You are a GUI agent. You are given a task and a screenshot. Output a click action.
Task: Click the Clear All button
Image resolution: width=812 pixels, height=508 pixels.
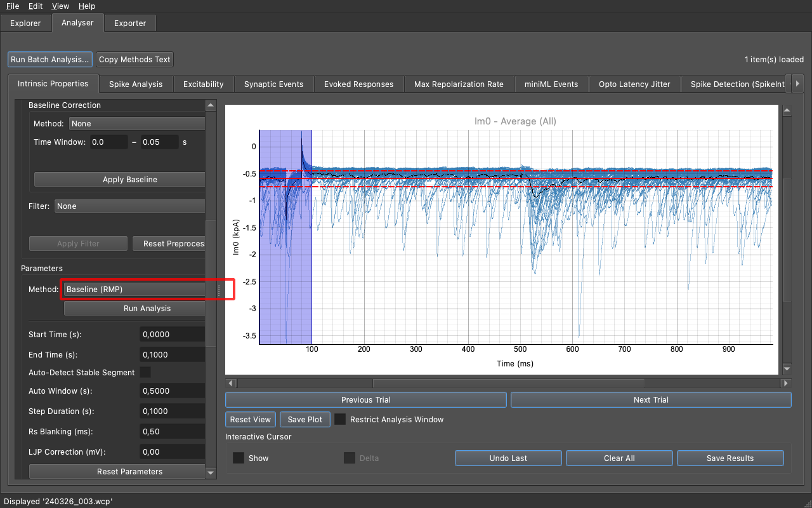pyautogui.click(x=619, y=458)
